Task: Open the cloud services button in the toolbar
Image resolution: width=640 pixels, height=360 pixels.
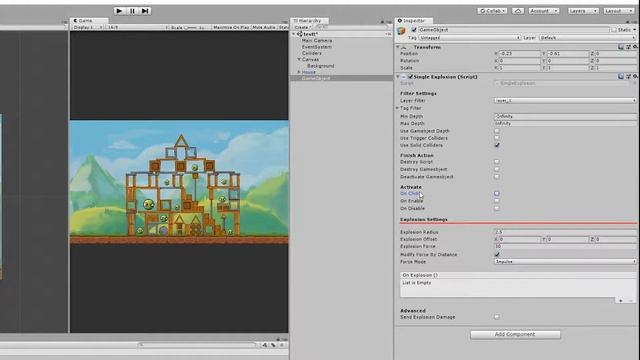Action: pyautogui.click(x=518, y=11)
